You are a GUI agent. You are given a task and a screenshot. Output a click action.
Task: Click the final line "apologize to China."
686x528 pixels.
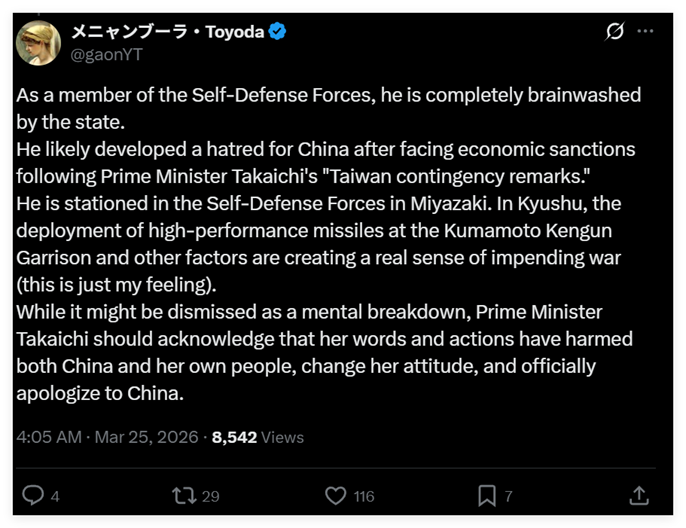(101, 393)
